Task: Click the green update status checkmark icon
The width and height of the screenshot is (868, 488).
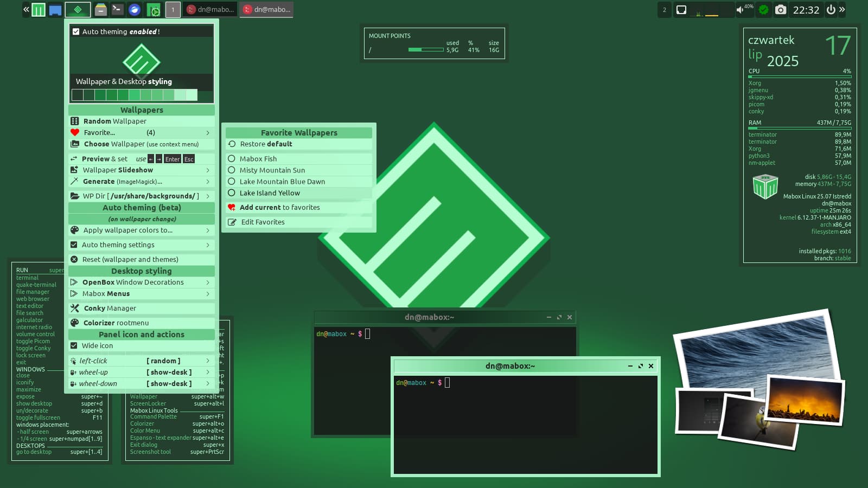Action: tap(763, 10)
